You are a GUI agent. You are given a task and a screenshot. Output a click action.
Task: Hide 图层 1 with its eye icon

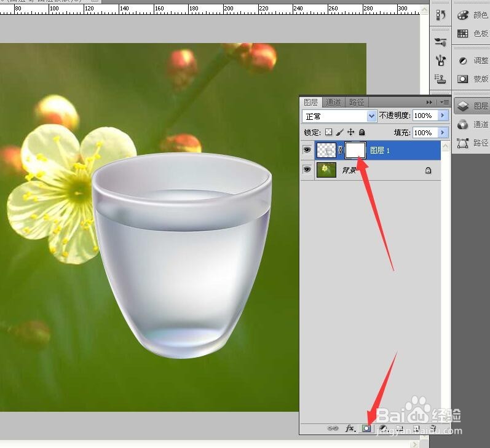(x=307, y=150)
